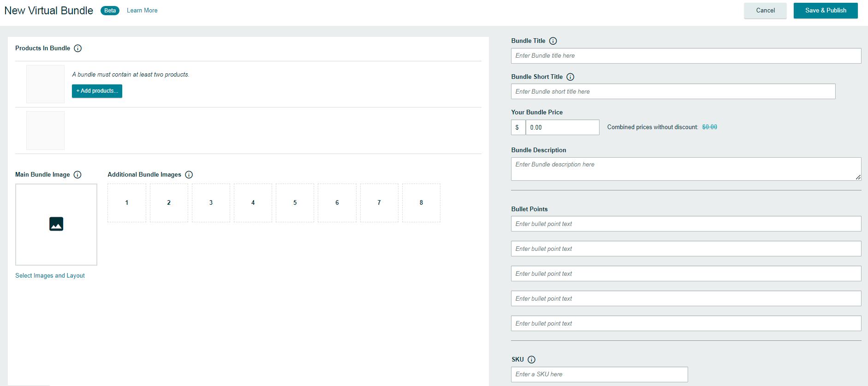868x386 pixels.
Task: Select additional bundle image slot 4
Action: pyautogui.click(x=253, y=203)
